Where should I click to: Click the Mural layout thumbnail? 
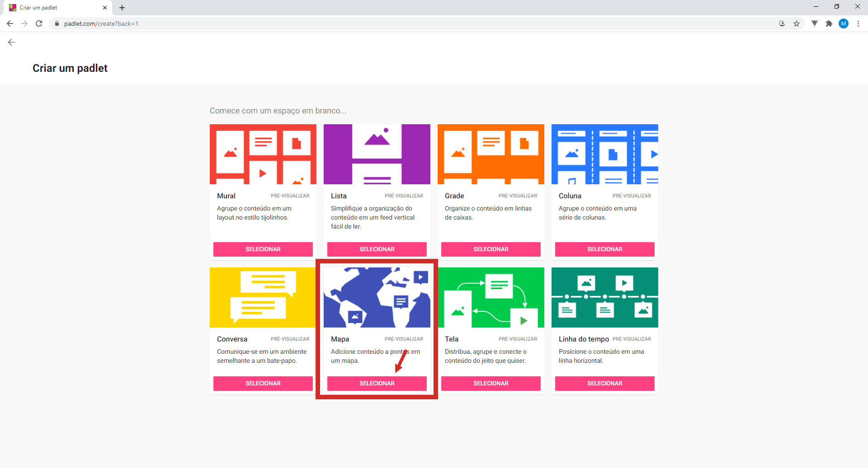tap(263, 154)
